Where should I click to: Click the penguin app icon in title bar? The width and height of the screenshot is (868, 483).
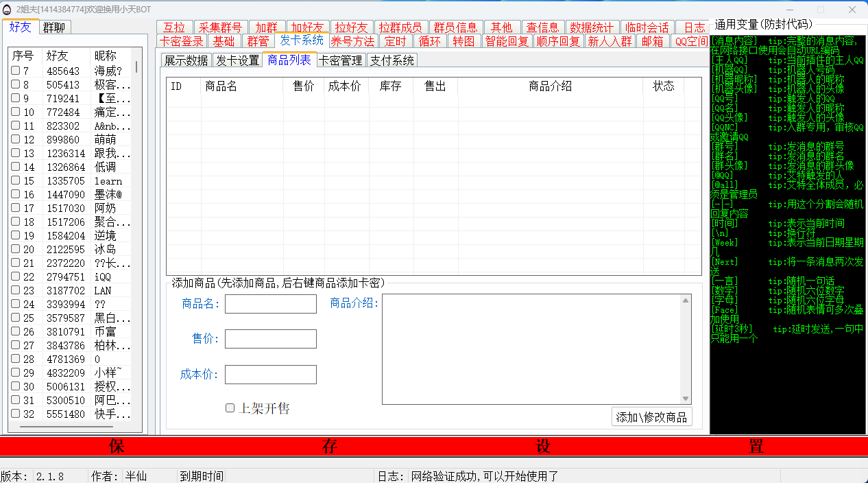(8, 10)
